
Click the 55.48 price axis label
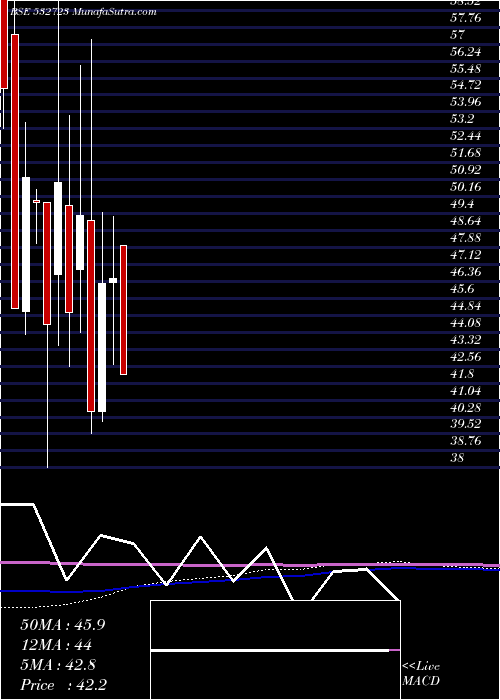tap(467, 69)
